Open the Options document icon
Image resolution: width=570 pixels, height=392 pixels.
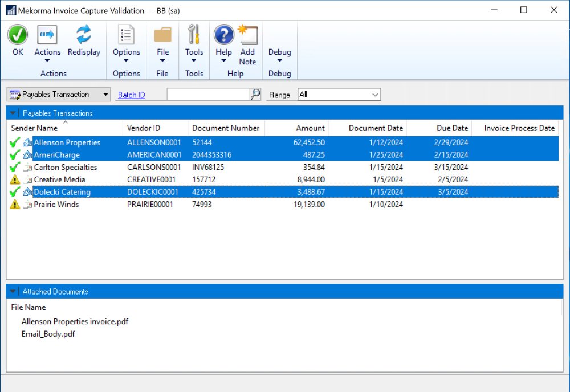coord(126,35)
